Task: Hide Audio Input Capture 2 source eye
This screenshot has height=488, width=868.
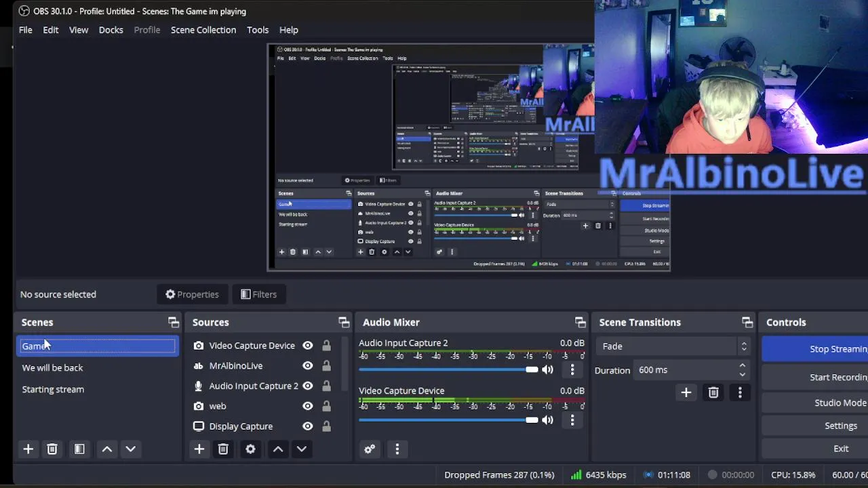Action: coord(308,386)
